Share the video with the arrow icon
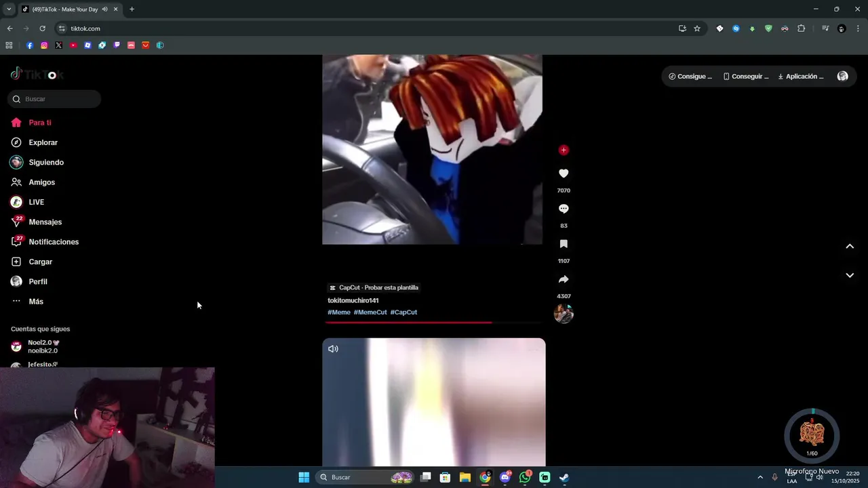The image size is (868, 488). [x=564, y=279]
